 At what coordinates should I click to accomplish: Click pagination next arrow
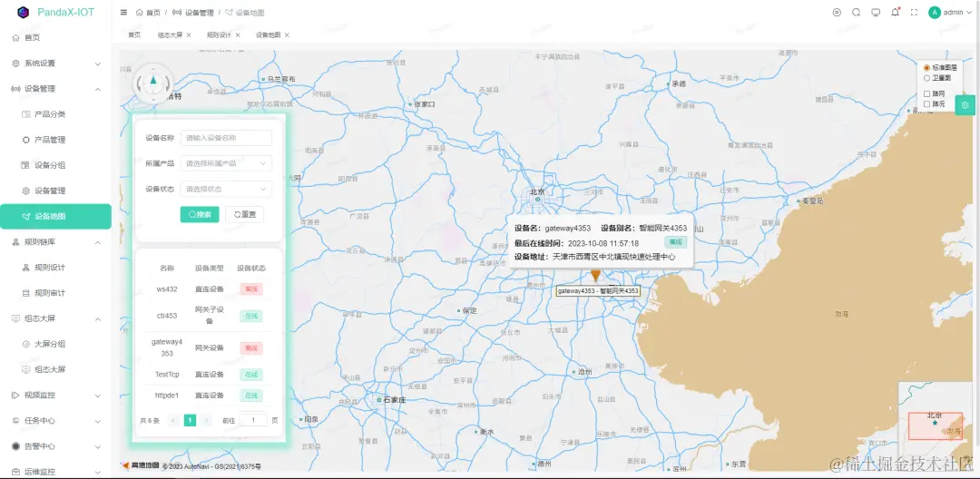[x=206, y=421]
